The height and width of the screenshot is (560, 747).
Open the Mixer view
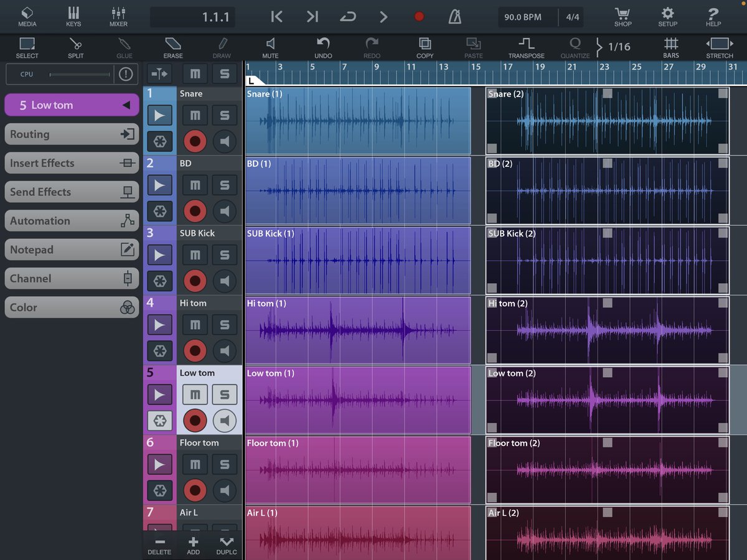tap(118, 17)
